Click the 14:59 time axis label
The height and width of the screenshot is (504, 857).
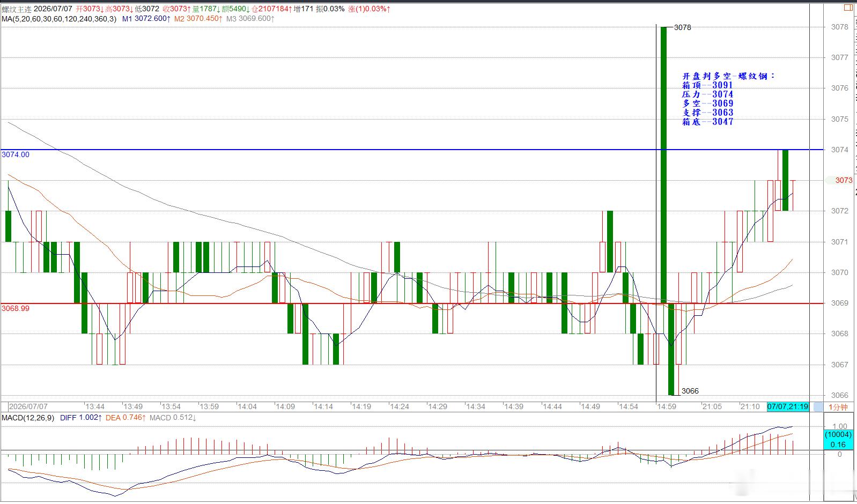click(x=667, y=407)
